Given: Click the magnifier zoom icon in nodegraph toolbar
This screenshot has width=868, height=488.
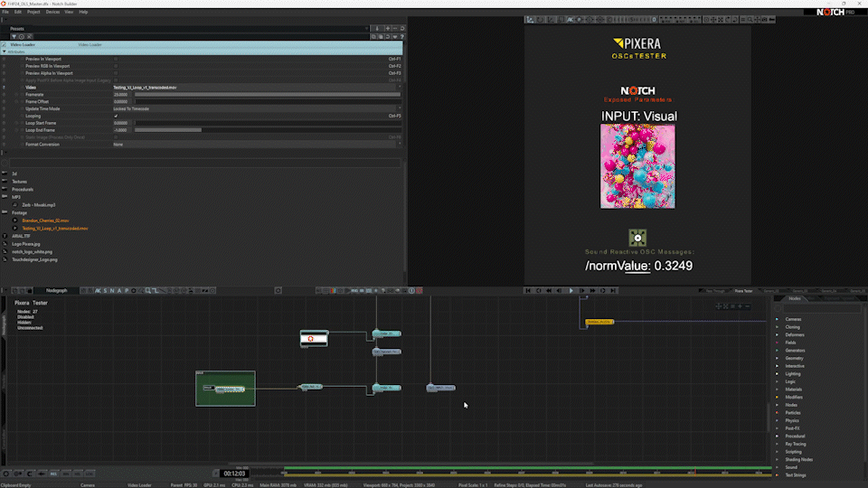Looking at the screenshot, I should (x=147, y=290).
